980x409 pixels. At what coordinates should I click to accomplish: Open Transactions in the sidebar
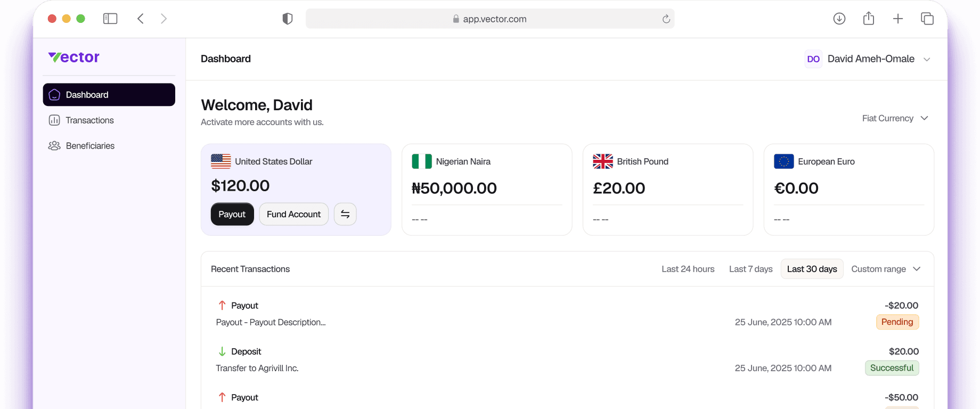[89, 120]
